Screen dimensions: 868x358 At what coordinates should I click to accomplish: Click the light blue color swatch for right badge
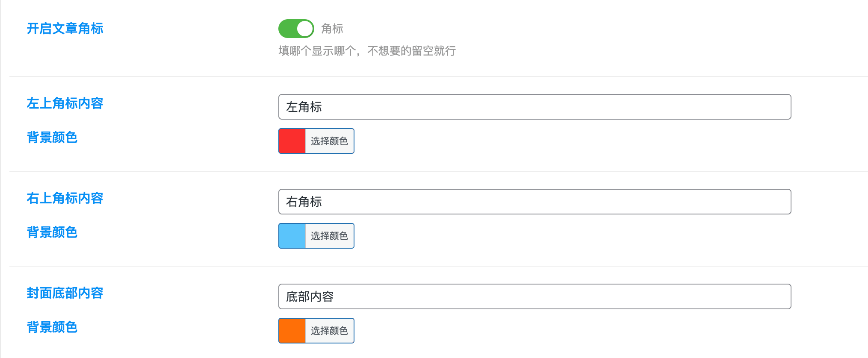pyautogui.click(x=292, y=236)
